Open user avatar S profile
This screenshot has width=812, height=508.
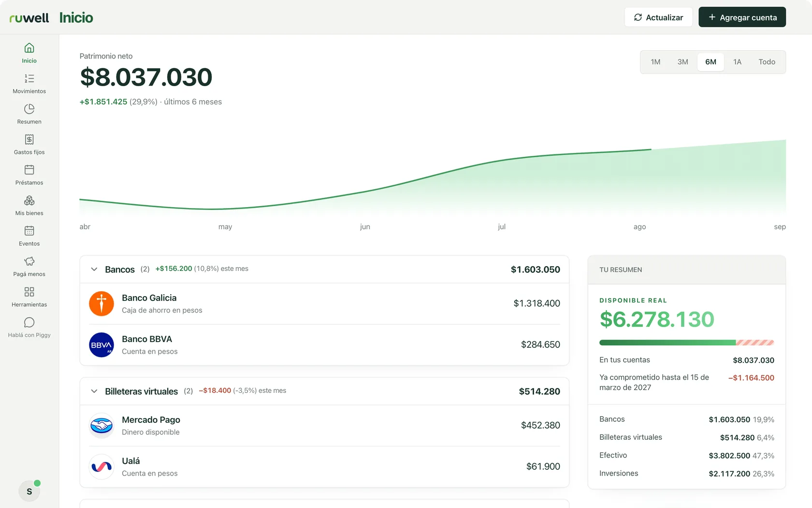click(x=29, y=491)
